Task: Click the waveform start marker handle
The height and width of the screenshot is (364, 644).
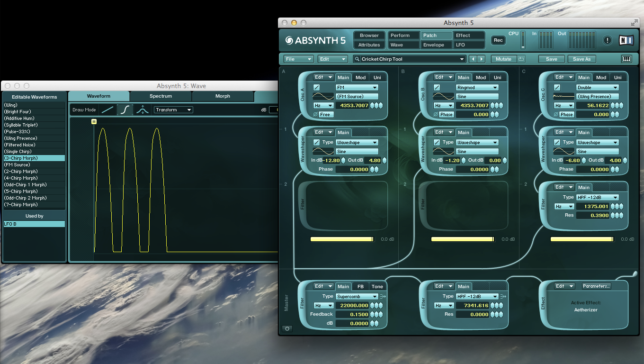Action: [94, 121]
